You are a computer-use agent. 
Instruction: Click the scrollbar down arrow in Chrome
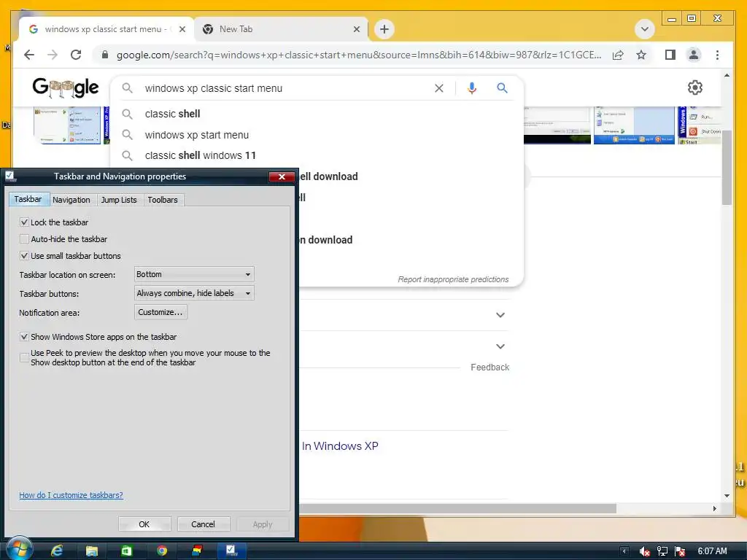point(727,496)
